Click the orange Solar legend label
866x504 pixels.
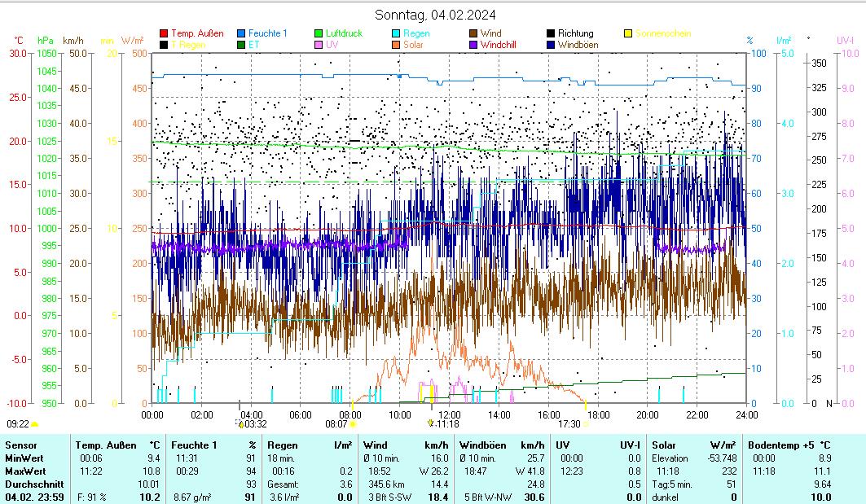[x=413, y=46]
